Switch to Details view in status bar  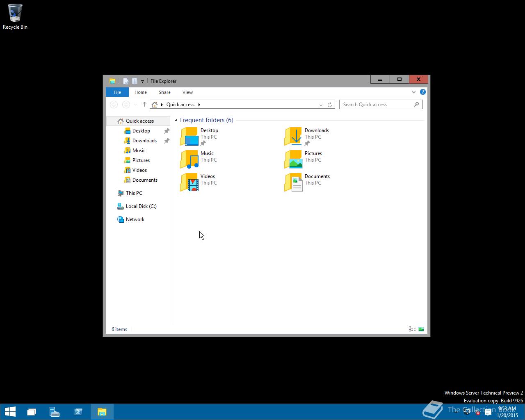(412, 329)
